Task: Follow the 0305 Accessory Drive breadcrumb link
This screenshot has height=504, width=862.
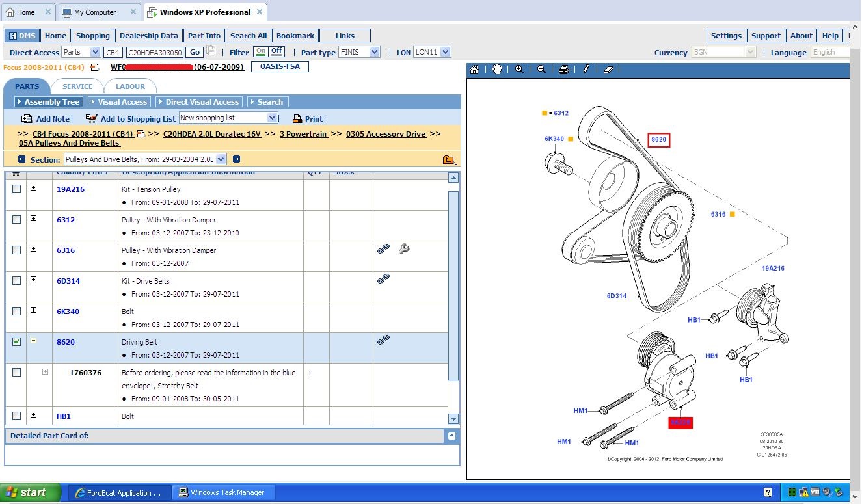Action: (386, 134)
